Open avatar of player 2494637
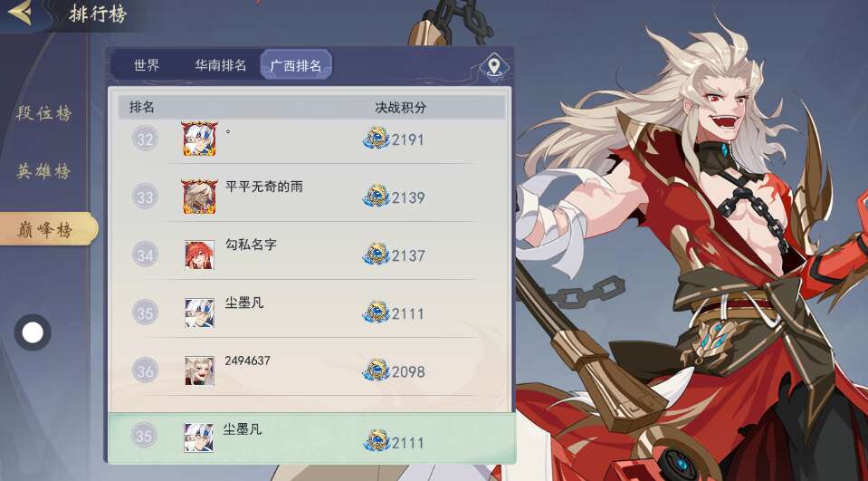 pos(199,370)
